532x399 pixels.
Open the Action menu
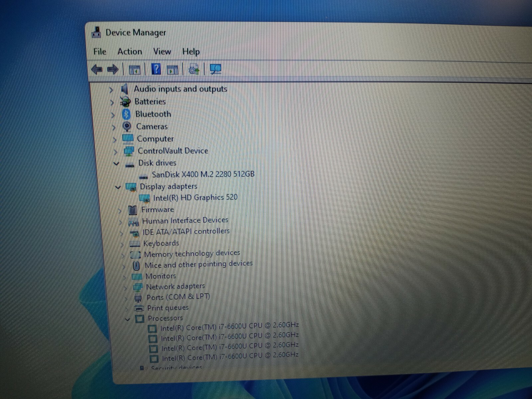(x=130, y=52)
